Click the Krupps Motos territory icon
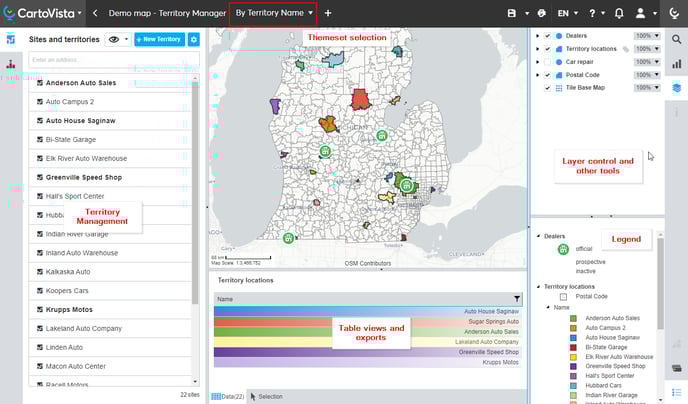 tap(40, 310)
